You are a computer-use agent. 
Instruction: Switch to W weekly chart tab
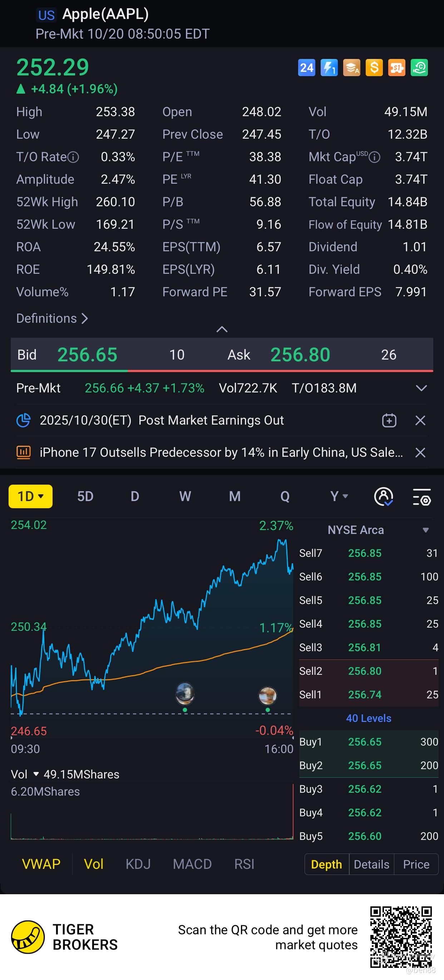185,496
